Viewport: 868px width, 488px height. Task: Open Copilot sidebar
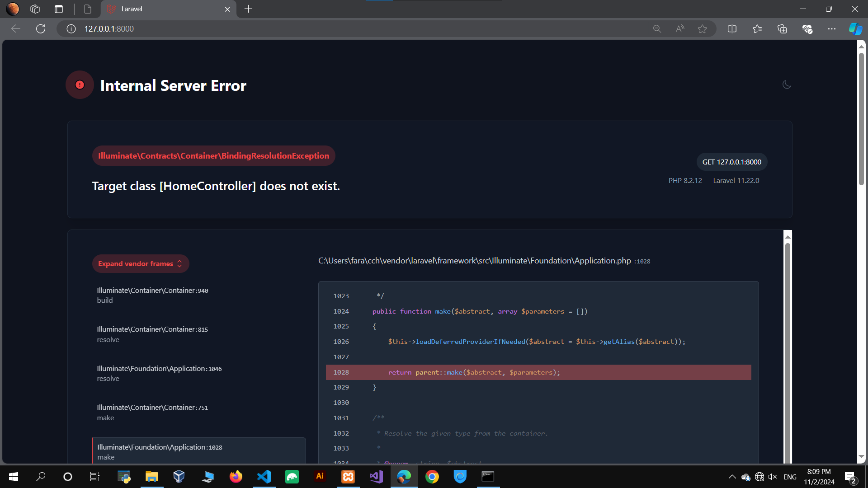click(855, 28)
